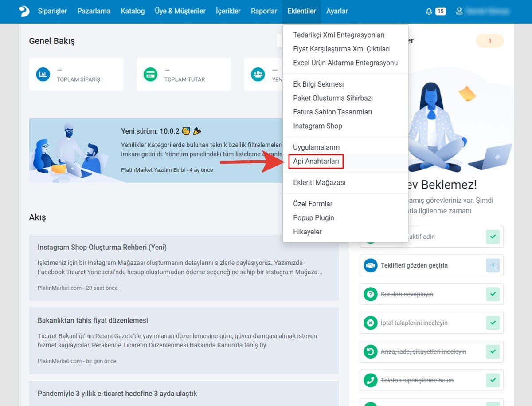Click the blurred user name in header
The height and width of the screenshot is (406, 532).
click(x=488, y=11)
